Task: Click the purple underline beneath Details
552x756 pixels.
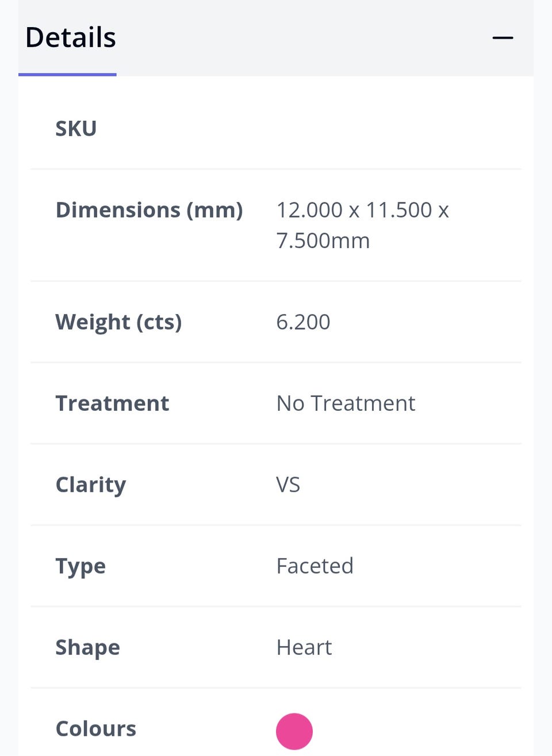Action: coord(67,74)
